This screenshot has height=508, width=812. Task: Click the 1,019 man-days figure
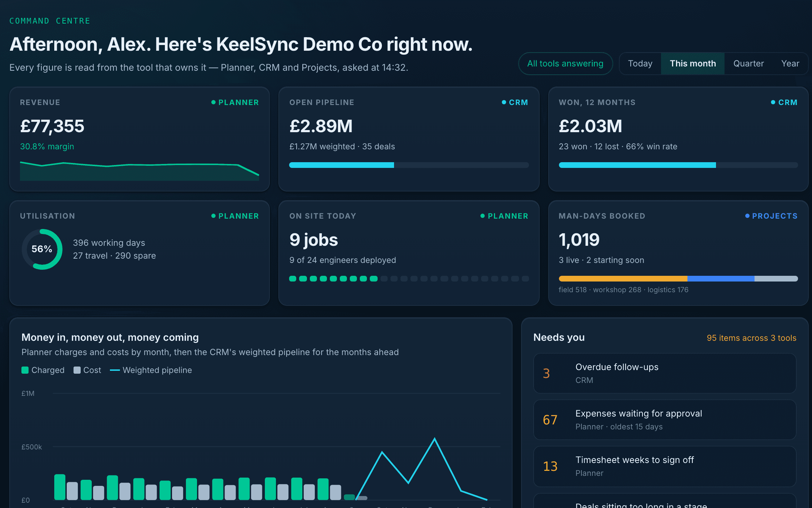tap(579, 240)
